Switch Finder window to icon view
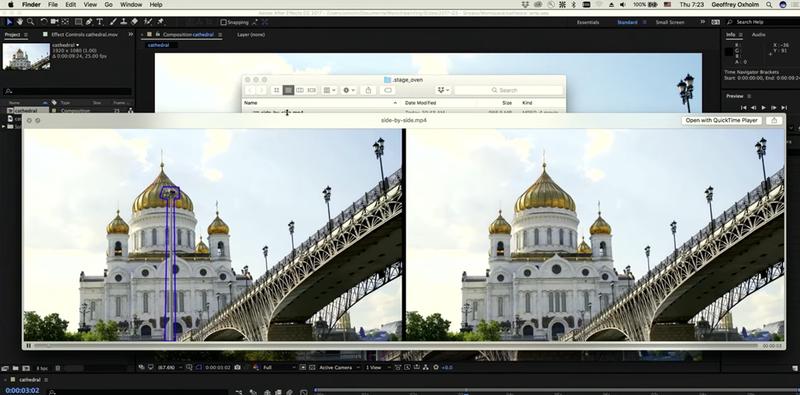 click(277, 90)
